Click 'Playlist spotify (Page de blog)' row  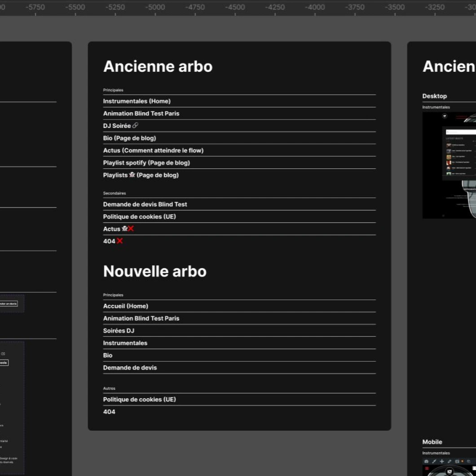tap(146, 163)
